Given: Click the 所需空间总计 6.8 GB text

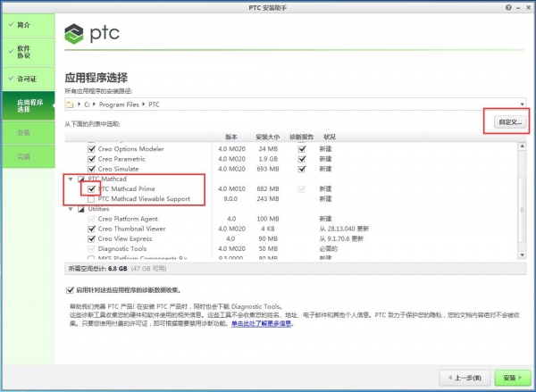Looking at the screenshot, I should coord(97,269).
